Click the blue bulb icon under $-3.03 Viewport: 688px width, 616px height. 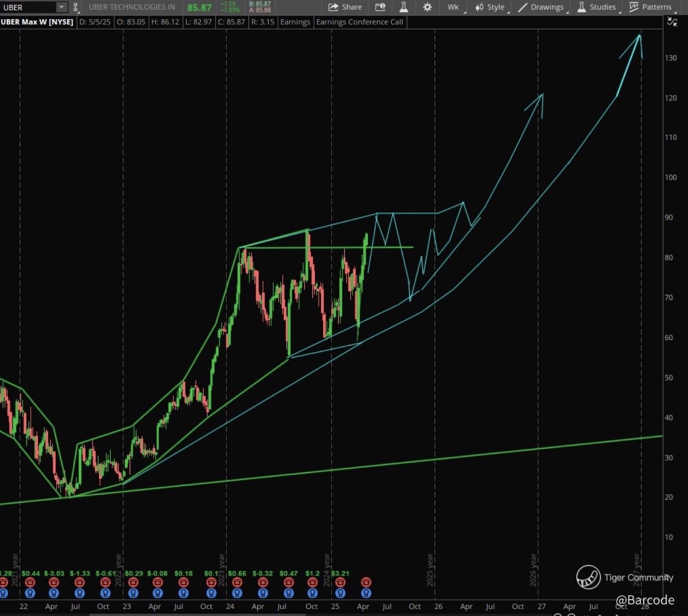pos(54,593)
